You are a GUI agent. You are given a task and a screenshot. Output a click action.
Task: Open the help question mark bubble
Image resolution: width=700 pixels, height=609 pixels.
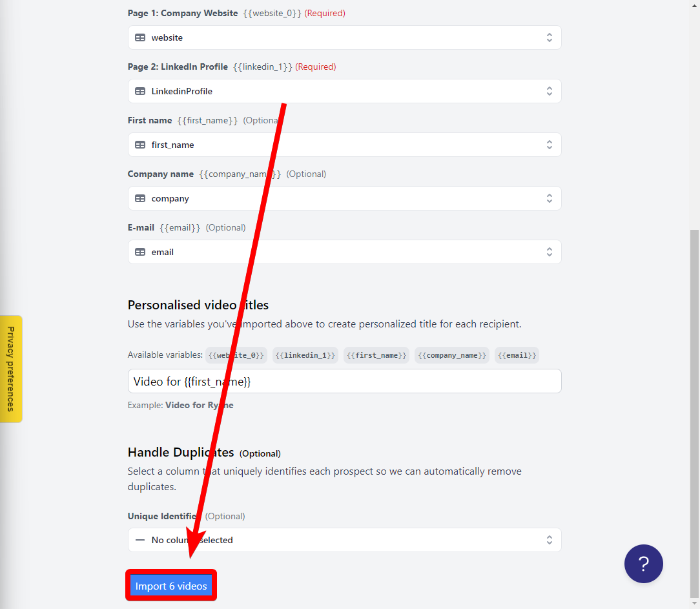(x=643, y=563)
